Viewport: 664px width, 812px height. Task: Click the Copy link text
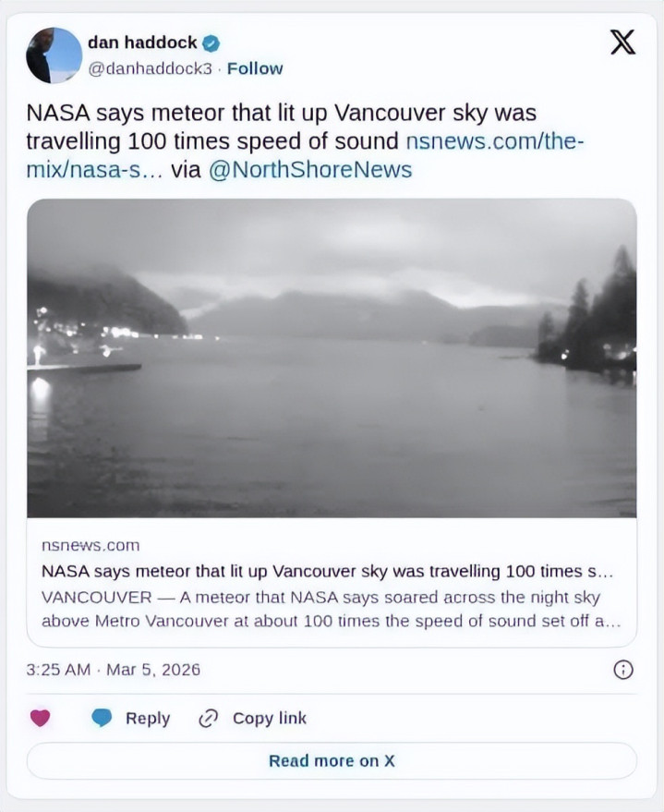(269, 718)
